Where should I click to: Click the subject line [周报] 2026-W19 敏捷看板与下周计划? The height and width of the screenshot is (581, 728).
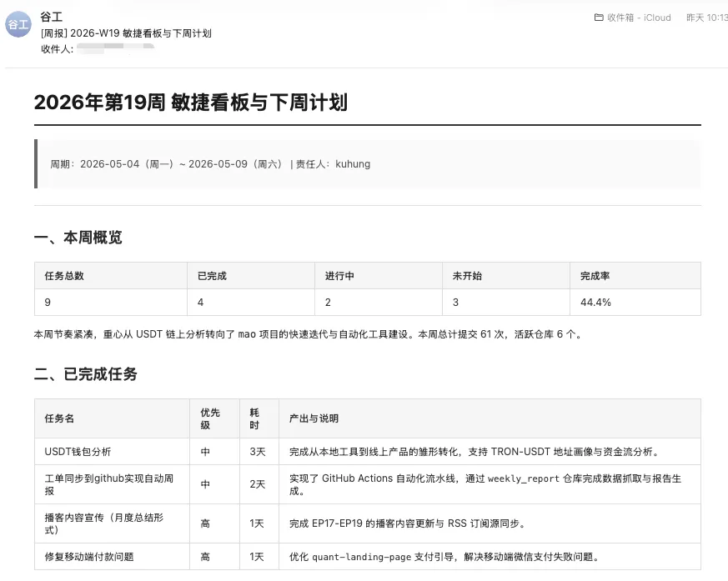(126, 33)
